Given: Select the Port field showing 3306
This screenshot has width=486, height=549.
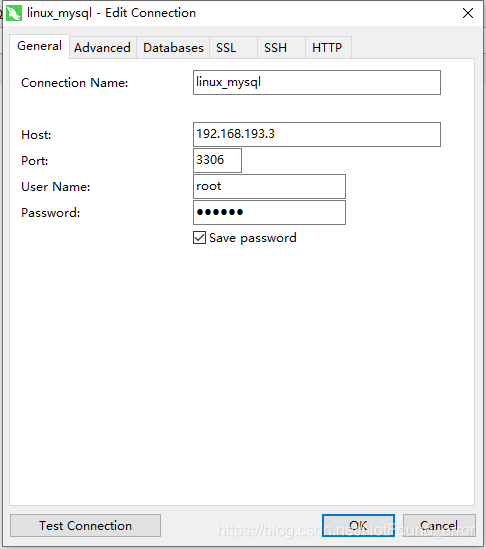Looking at the screenshot, I should coord(217,160).
